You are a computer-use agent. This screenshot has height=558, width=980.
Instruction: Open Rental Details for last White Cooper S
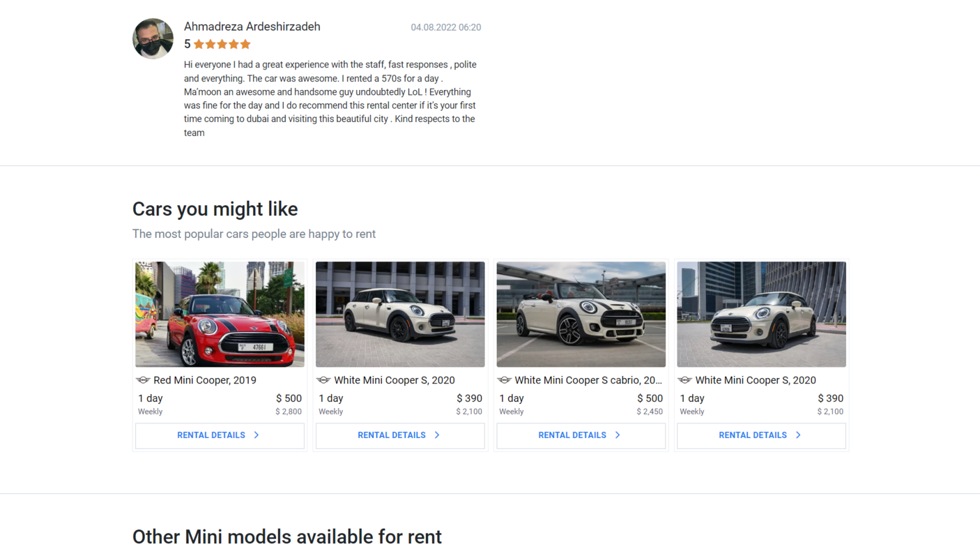[x=761, y=435]
